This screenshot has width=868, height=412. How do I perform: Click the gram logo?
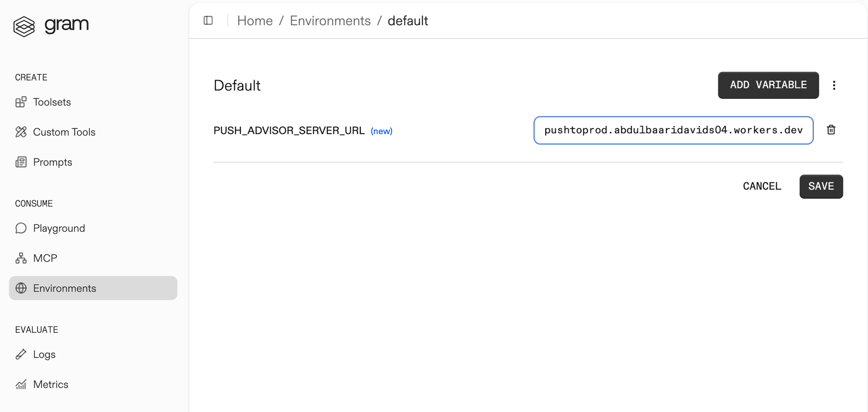pyautogui.click(x=51, y=26)
